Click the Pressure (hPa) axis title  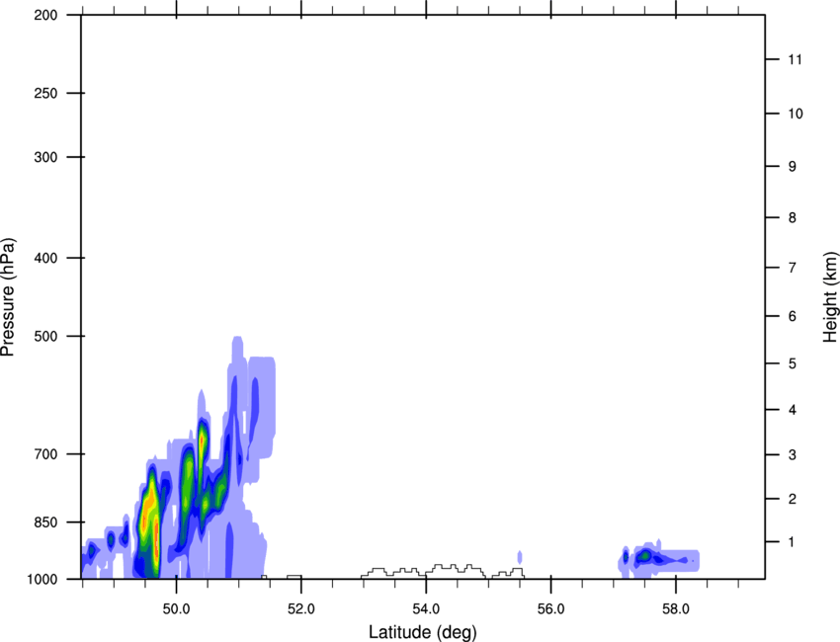[x=8, y=297]
